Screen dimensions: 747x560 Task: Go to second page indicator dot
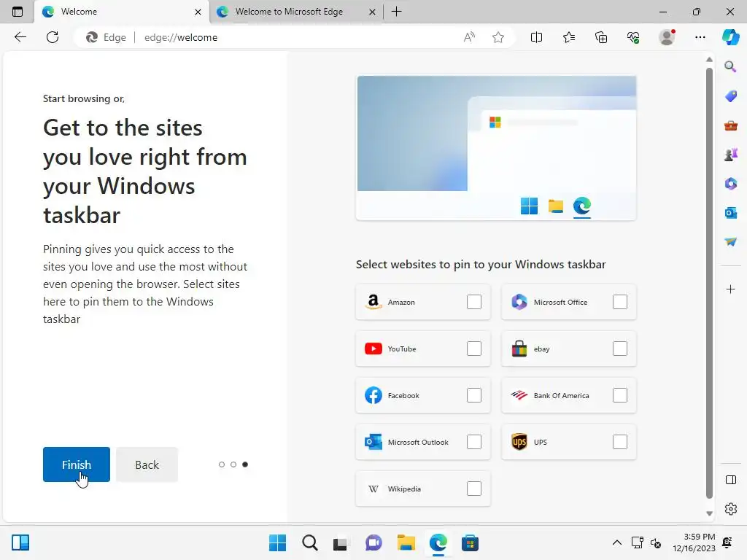(x=233, y=464)
